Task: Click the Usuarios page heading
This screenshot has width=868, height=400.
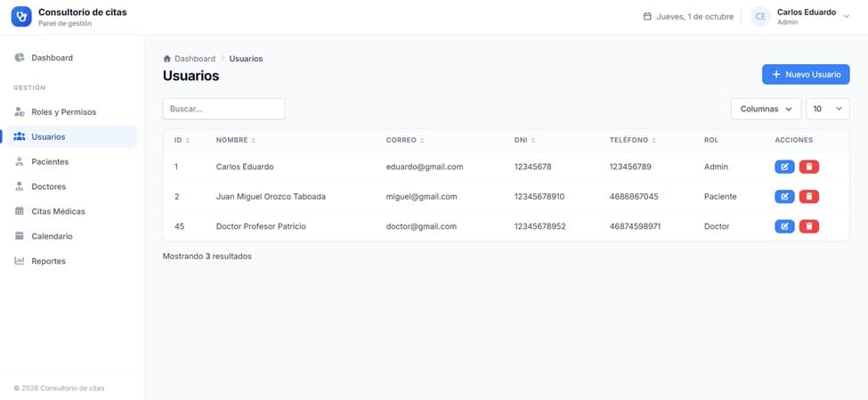Action: coord(191,76)
